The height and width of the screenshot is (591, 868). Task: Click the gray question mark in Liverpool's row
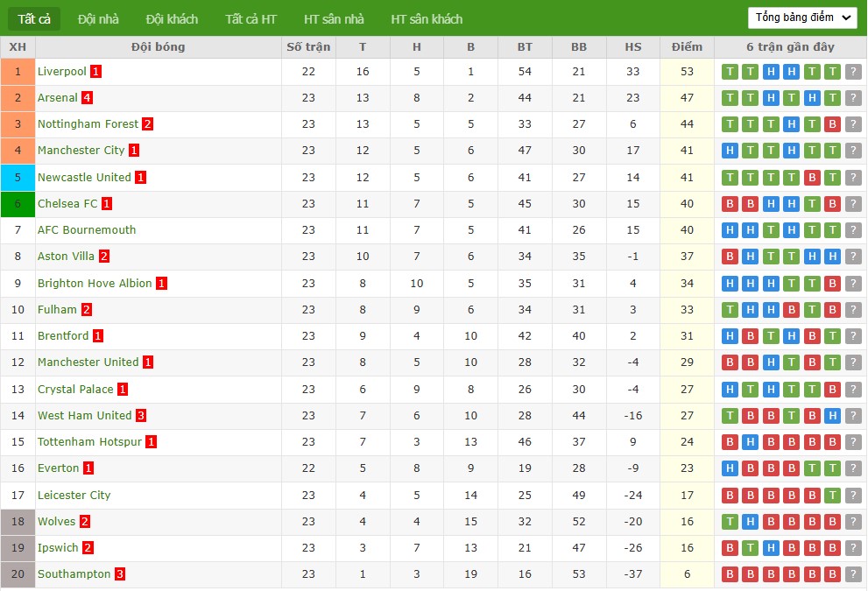click(x=853, y=72)
